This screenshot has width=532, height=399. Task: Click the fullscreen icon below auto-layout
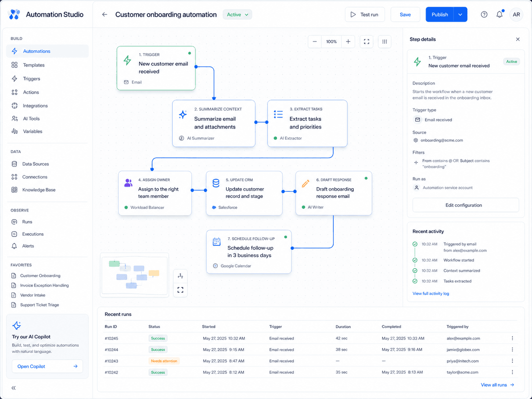click(x=180, y=290)
